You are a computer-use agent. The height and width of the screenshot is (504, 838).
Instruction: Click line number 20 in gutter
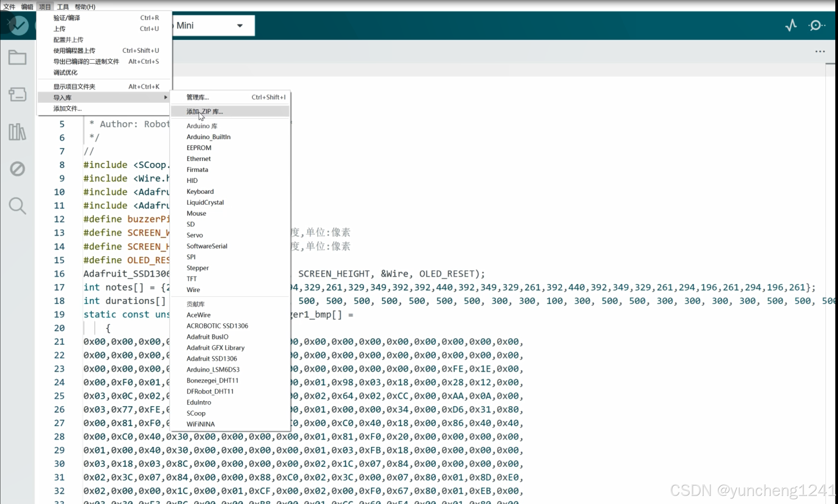point(59,328)
